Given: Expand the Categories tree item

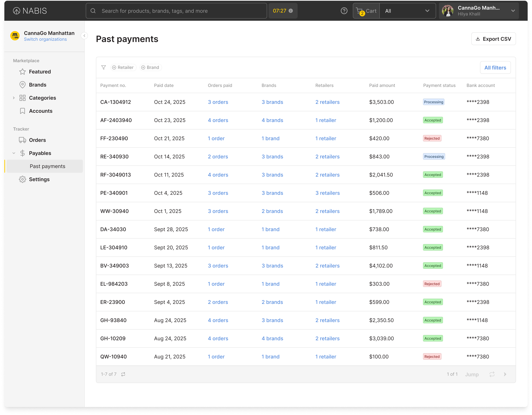Looking at the screenshot, I should 14,98.
